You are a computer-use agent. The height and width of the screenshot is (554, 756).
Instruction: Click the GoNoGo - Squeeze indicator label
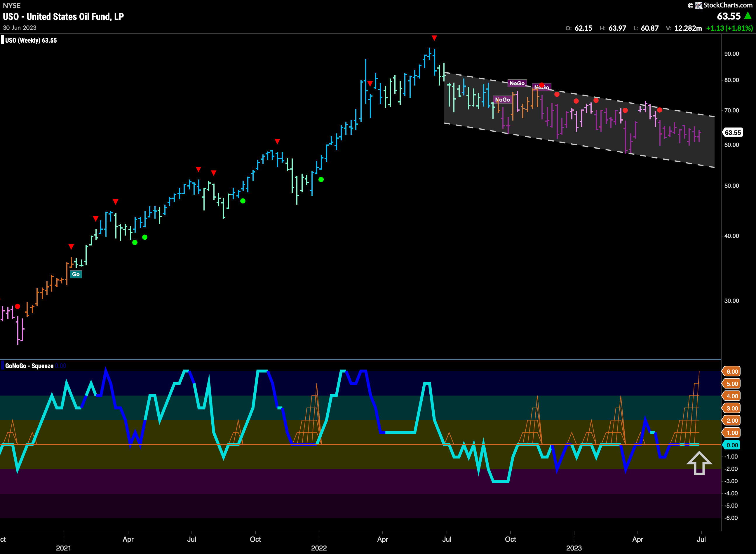(x=29, y=366)
